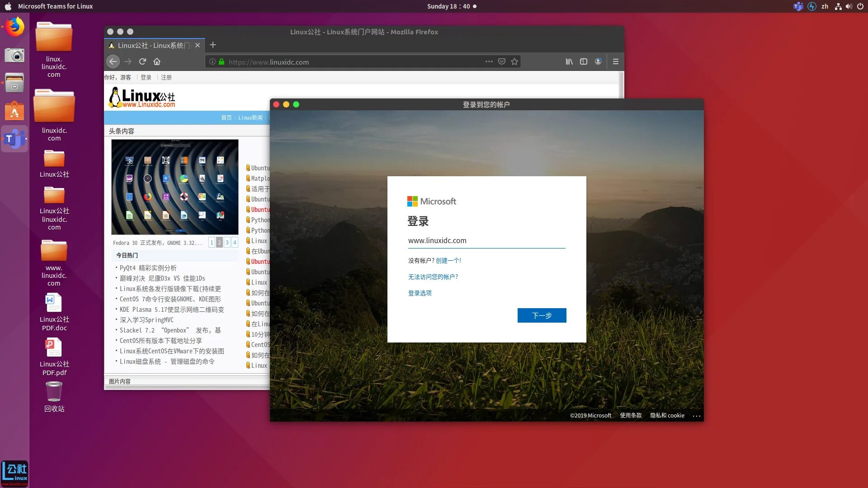Reload the page in Firefox
The height and width of the screenshot is (488, 868).
(x=142, y=61)
